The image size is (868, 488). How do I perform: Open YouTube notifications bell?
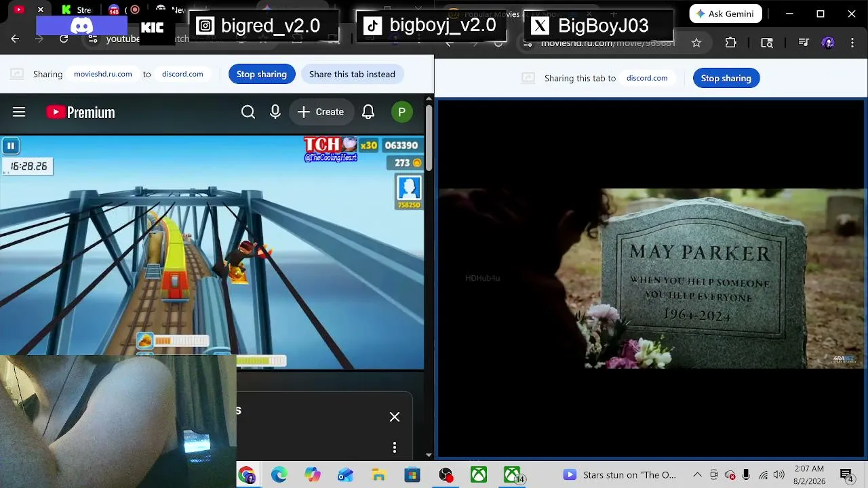pos(368,112)
